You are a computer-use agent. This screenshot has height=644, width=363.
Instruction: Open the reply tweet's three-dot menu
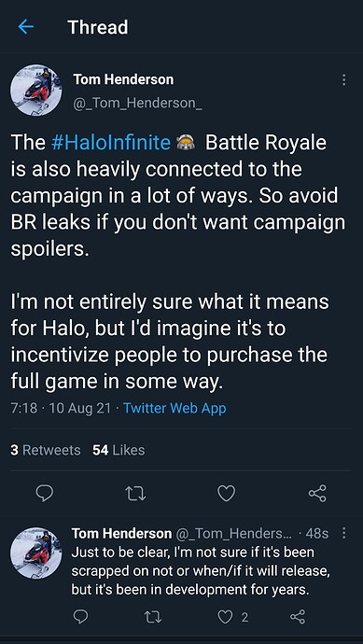click(343, 533)
